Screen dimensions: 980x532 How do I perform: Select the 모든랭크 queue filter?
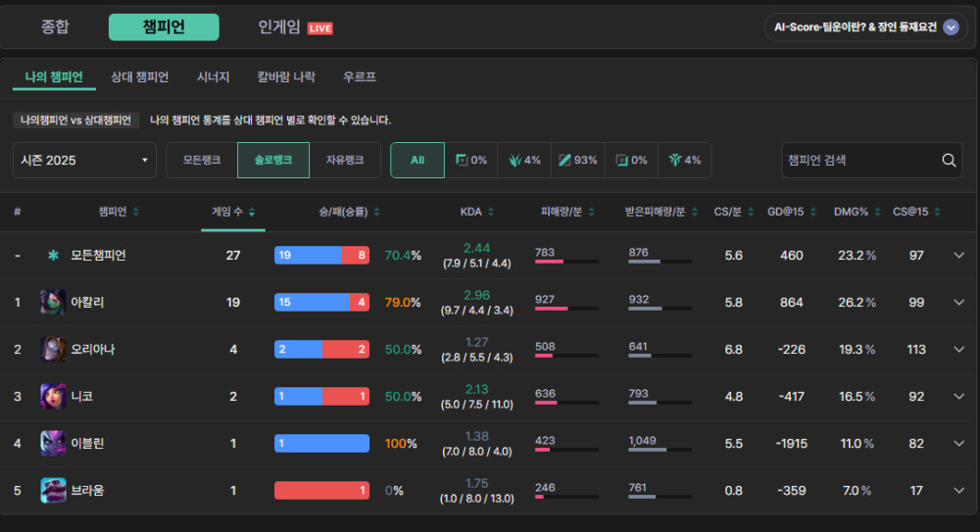click(202, 161)
